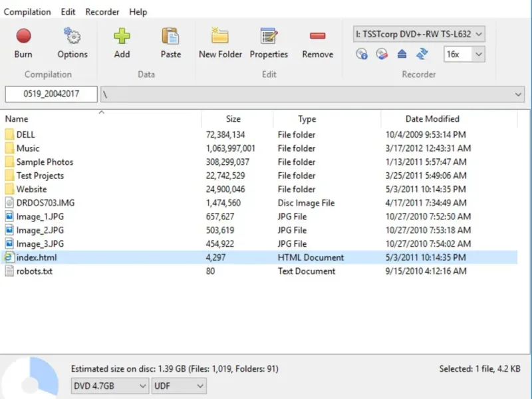Sort by Size column header
Viewport: 532px width, 399px height.
237,119
